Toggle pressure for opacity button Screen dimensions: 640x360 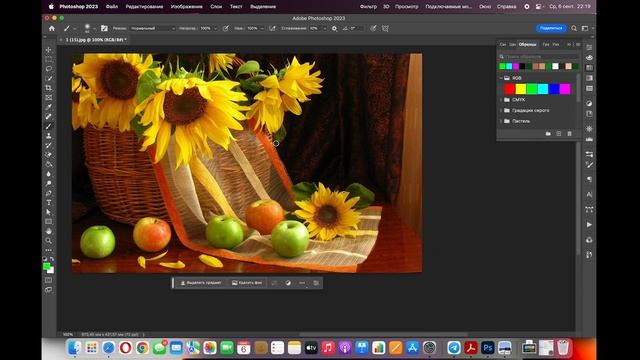pyautogui.click(x=225, y=29)
